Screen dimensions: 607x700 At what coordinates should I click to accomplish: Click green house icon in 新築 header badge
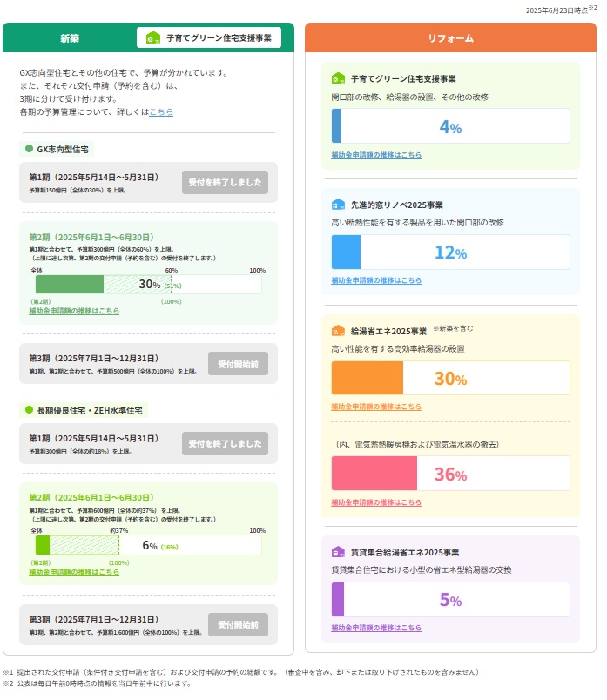coord(153,38)
